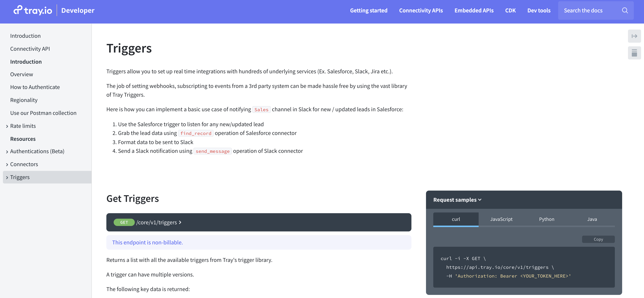Viewport: 644px width, 298px height.
Task: Click the find_record code snippet
Action: (x=196, y=133)
